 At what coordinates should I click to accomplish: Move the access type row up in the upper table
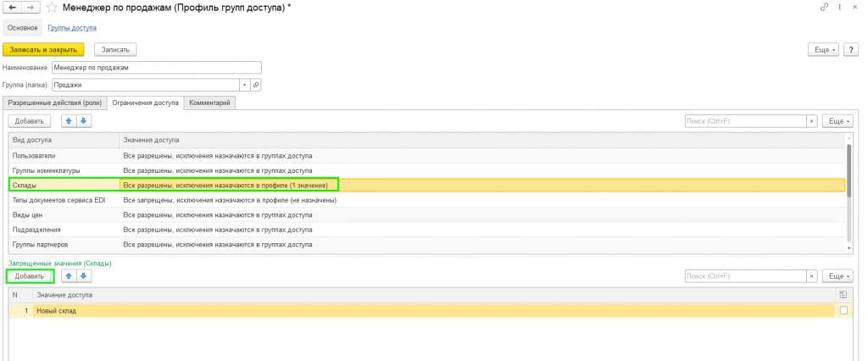pos(68,120)
